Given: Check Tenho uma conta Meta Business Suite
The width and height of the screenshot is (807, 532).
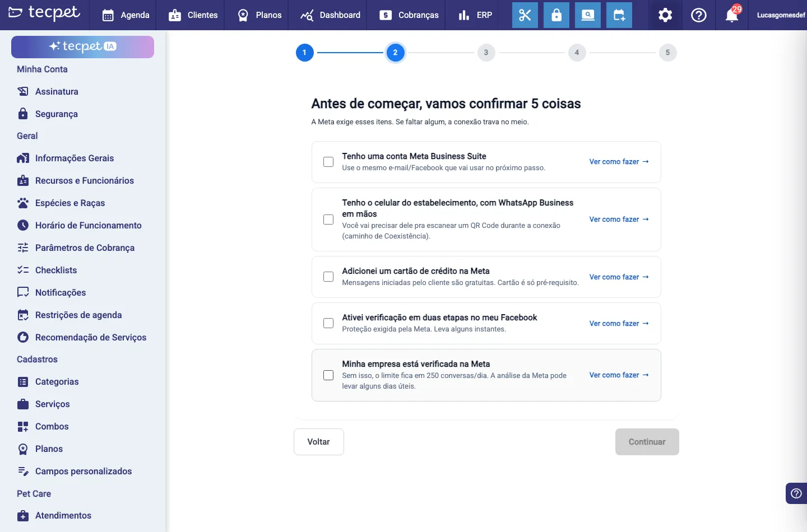Looking at the screenshot, I should click(328, 162).
